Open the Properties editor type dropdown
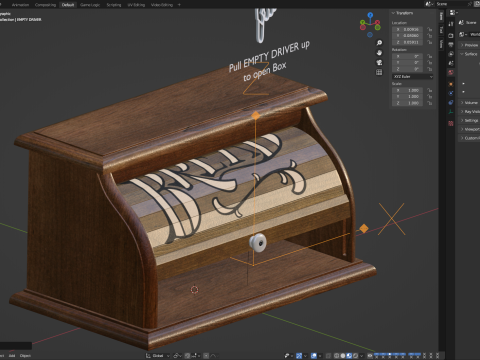This screenshot has width=480, height=360. [453, 13]
